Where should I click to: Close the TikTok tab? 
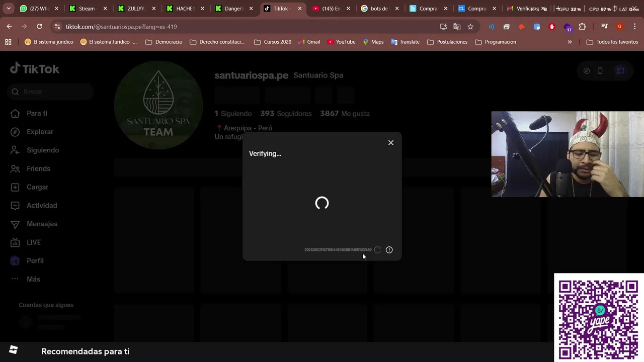pyautogui.click(x=300, y=9)
